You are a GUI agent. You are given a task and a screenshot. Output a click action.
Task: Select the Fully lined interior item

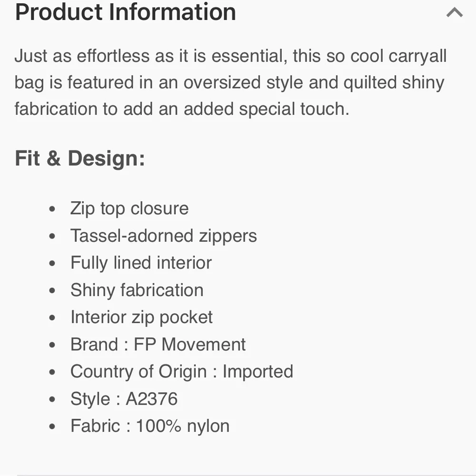click(x=141, y=263)
